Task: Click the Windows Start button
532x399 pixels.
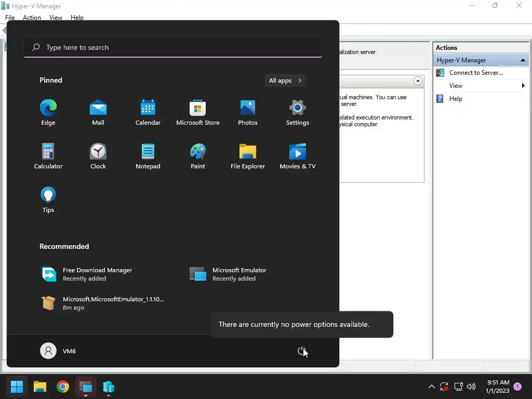Action: click(17, 387)
